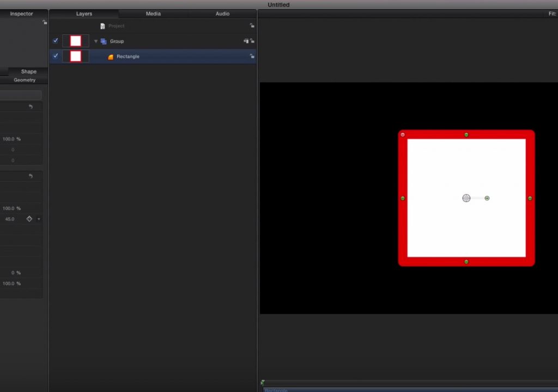Screen dimensions: 558x392
Task: Click the 0 % value field
Action: pyautogui.click(x=16, y=273)
